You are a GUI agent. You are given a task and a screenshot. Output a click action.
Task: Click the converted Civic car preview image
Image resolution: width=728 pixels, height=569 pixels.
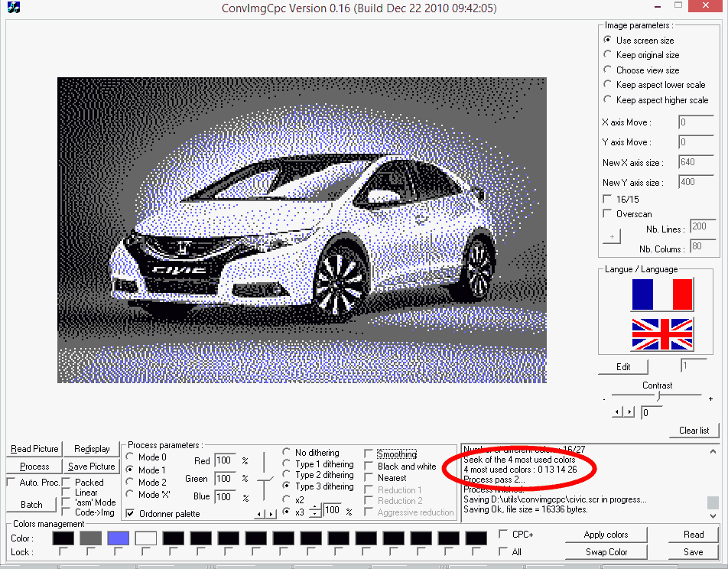[x=302, y=230]
